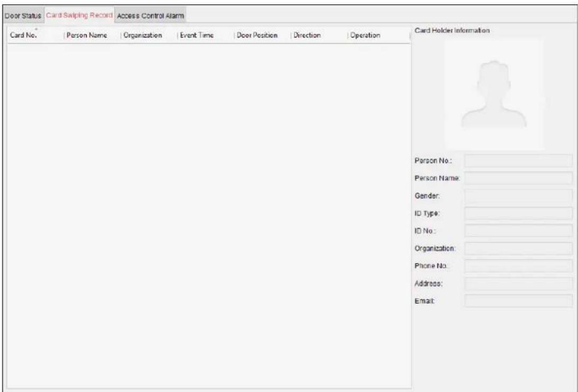Sort by Card No. column header
Image resolution: width=578 pixels, height=392 pixels.
point(35,35)
